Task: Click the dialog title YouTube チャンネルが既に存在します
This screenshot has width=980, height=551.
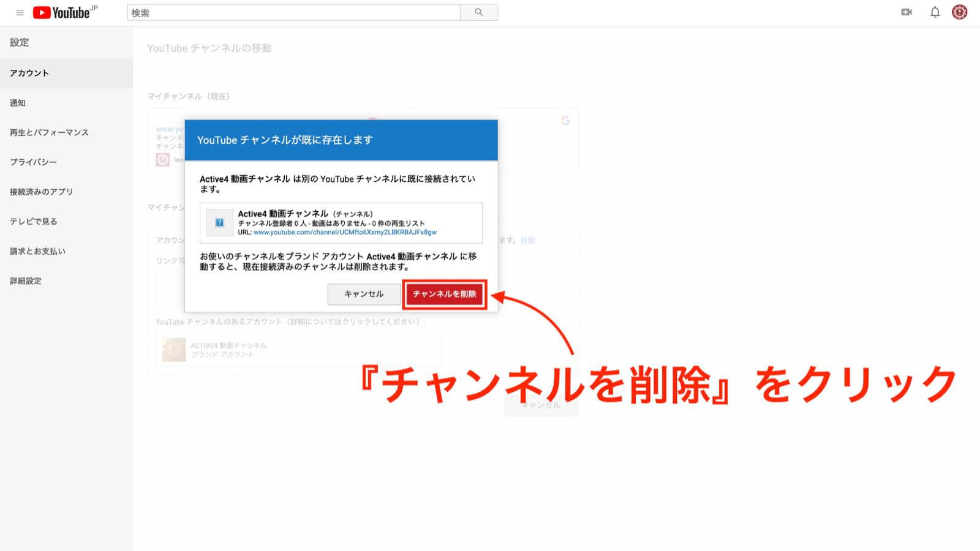Action: click(285, 140)
